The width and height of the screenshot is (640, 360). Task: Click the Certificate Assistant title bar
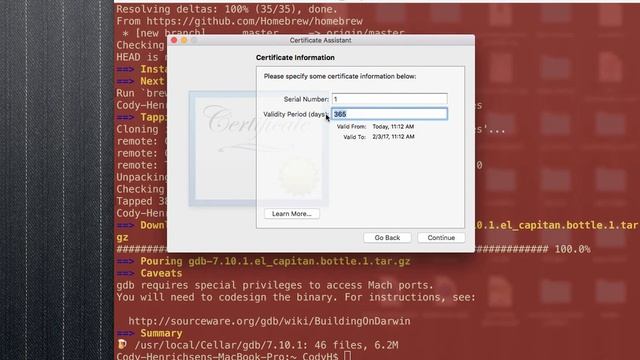point(320,40)
